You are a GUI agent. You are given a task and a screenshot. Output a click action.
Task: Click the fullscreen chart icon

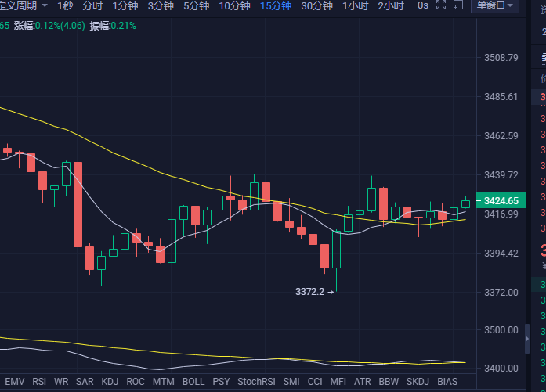pyautogui.click(x=441, y=6)
